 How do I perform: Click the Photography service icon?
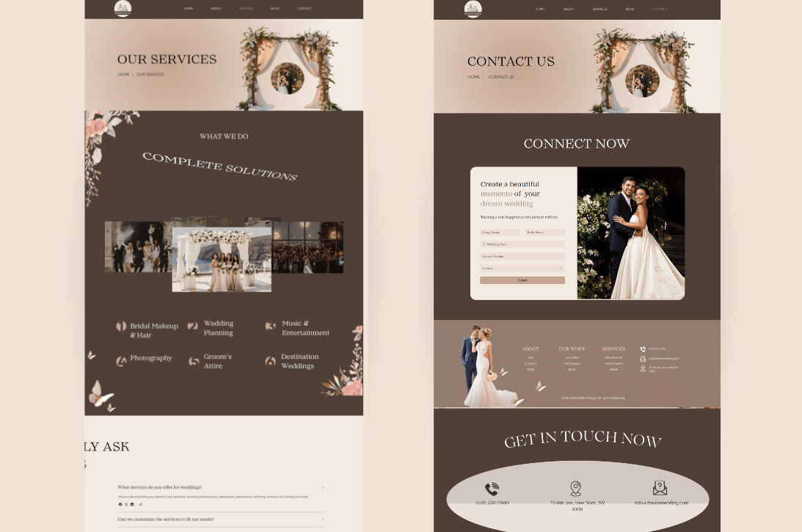pyautogui.click(x=121, y=361)
